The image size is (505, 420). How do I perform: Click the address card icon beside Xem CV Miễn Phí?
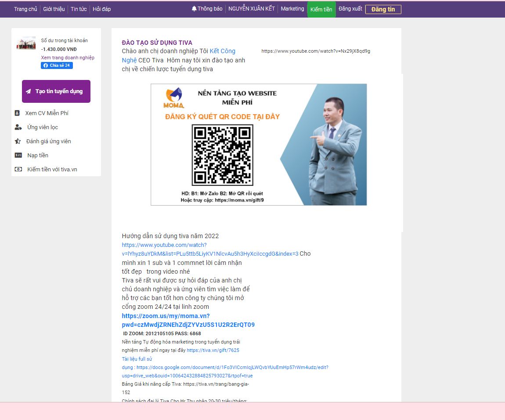[x=17, y=113]
